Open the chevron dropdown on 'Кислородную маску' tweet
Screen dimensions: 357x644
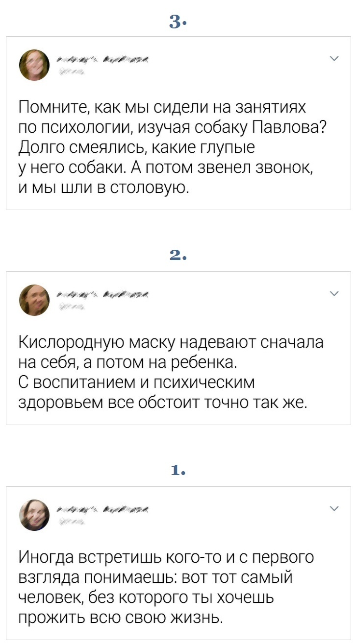click(334, 293)
